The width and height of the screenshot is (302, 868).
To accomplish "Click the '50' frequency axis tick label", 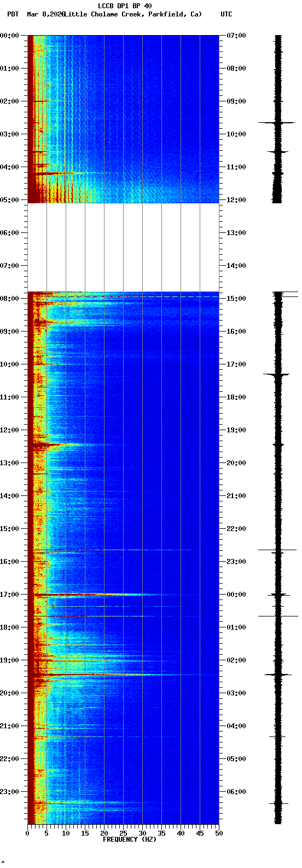I will pos(219,833).
